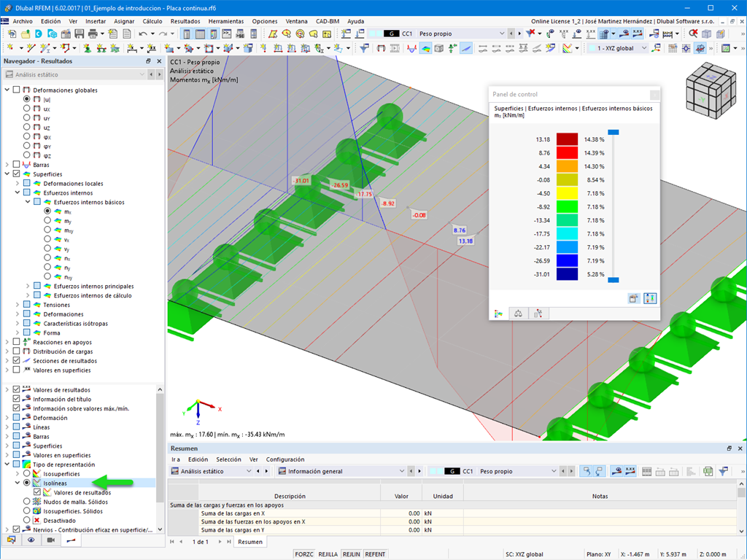747x560 pixels.
Task: Click the view orientation cube
Action: 711,91
